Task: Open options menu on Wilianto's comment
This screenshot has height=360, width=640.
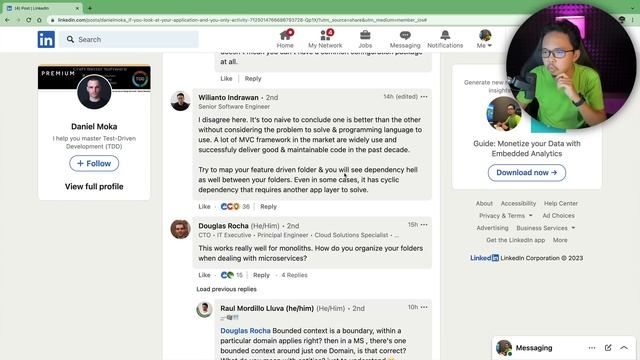Action: pos(424,97)
